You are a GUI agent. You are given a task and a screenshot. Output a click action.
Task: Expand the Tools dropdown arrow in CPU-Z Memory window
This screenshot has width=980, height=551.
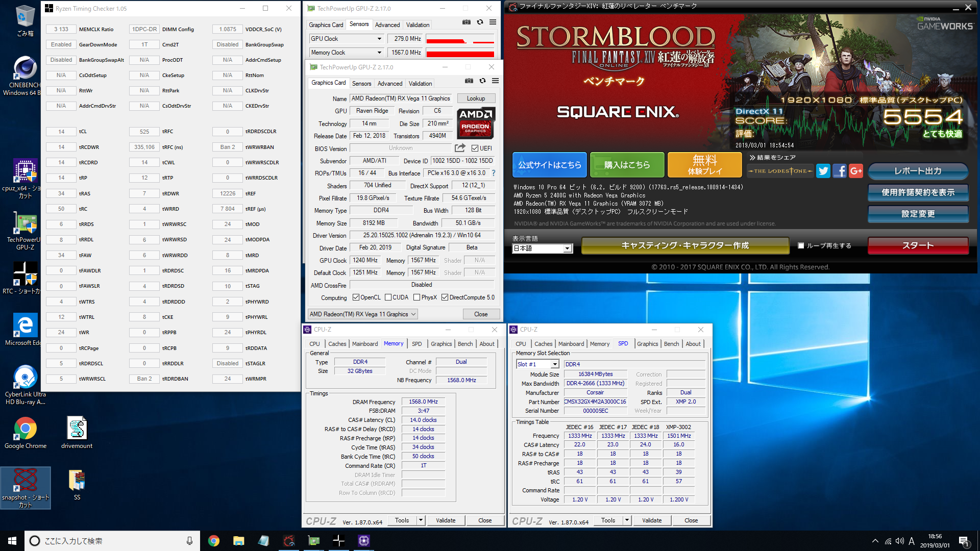coord(421,520)
